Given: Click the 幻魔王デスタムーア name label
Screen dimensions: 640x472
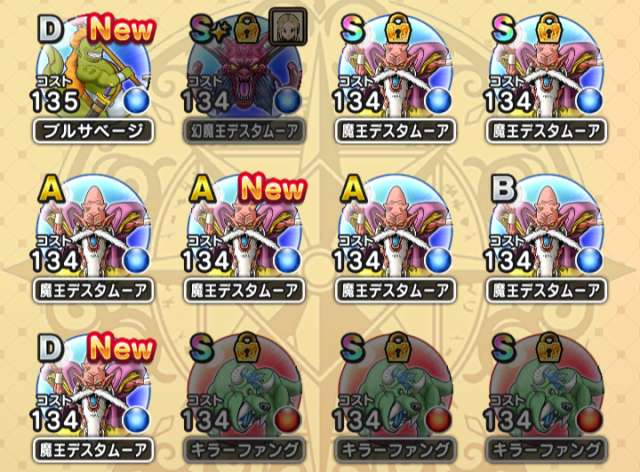Looking at the screenshot, I should pos(244,131).
